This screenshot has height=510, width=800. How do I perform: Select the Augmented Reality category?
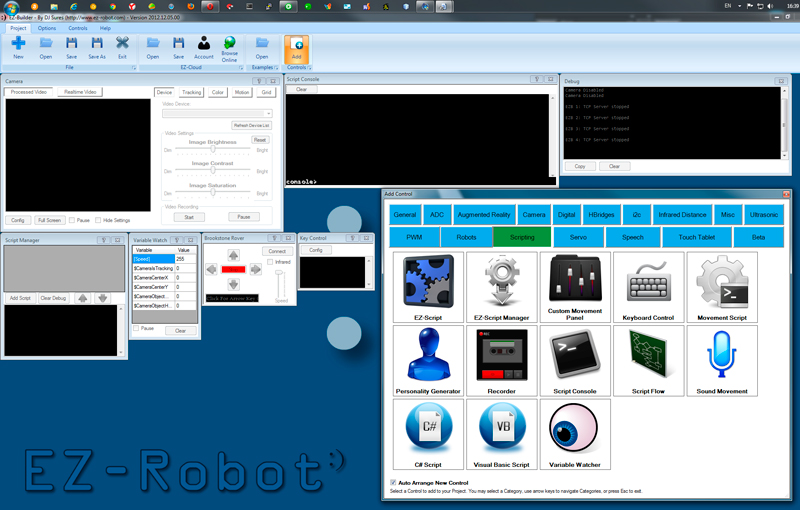point(484,215)
